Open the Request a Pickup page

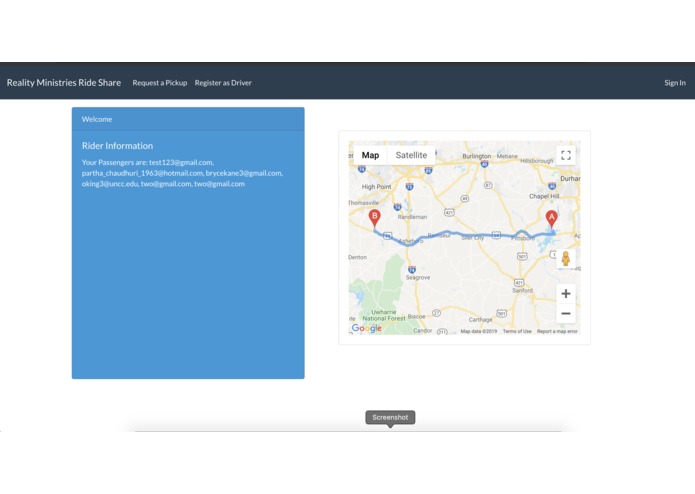coord(160,83)
